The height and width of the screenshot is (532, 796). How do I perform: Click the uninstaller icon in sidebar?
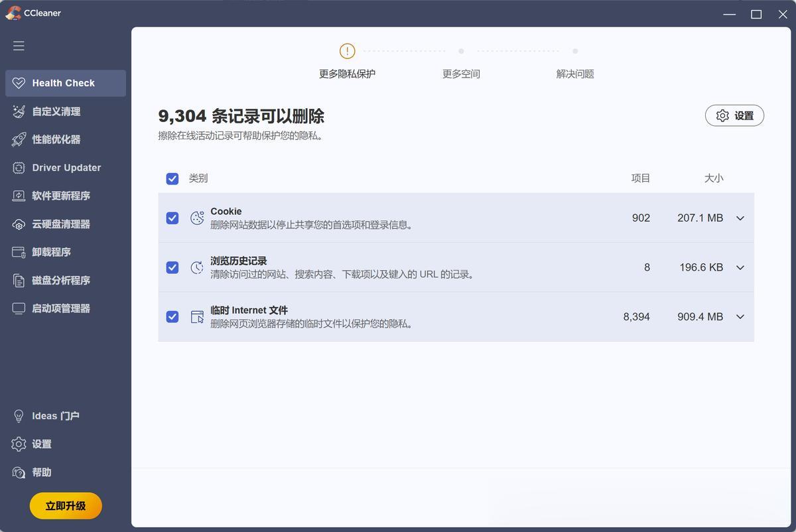19,252
